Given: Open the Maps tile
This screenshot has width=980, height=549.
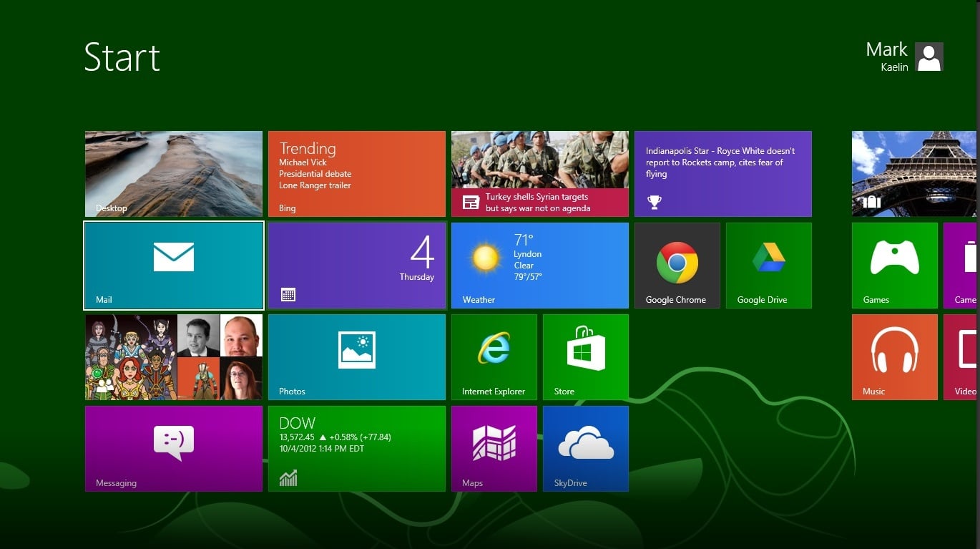Looking at the screenshot, I should 494,449.
